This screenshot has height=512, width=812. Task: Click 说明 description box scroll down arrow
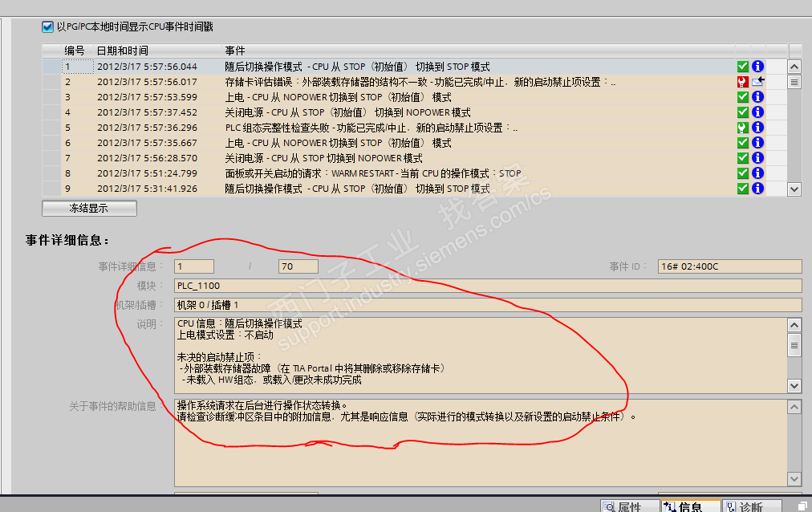coord(794,386)
